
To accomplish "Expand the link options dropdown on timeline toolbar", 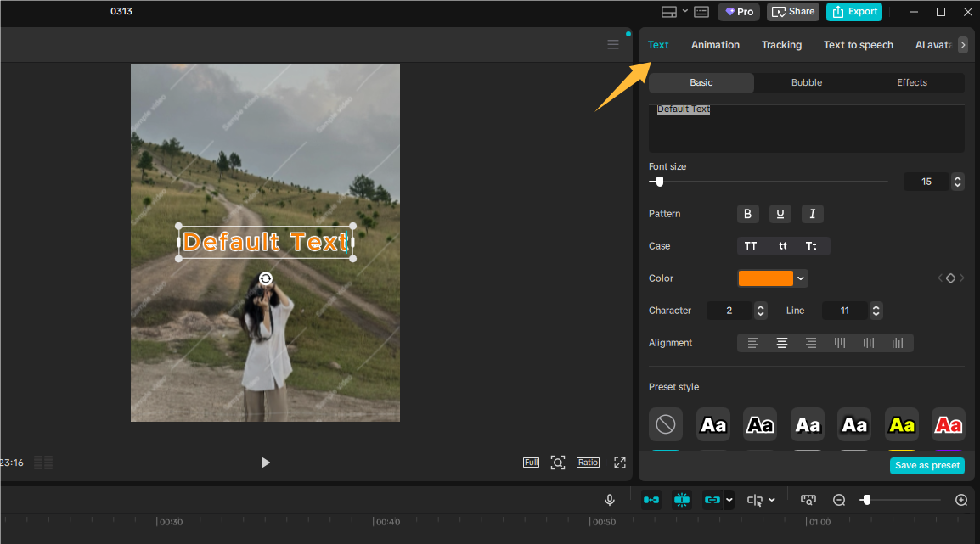I will pyautogui.click(x=729, y=500).
